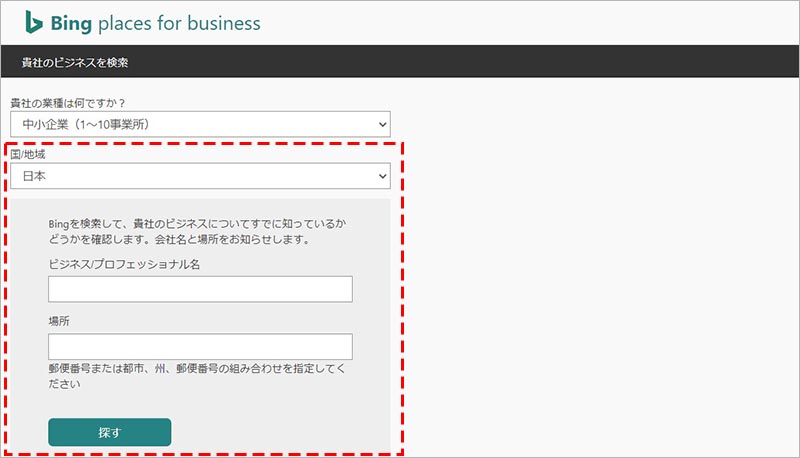Click the 国/地域 label
The image size is (800, 458).
point(27,155)
